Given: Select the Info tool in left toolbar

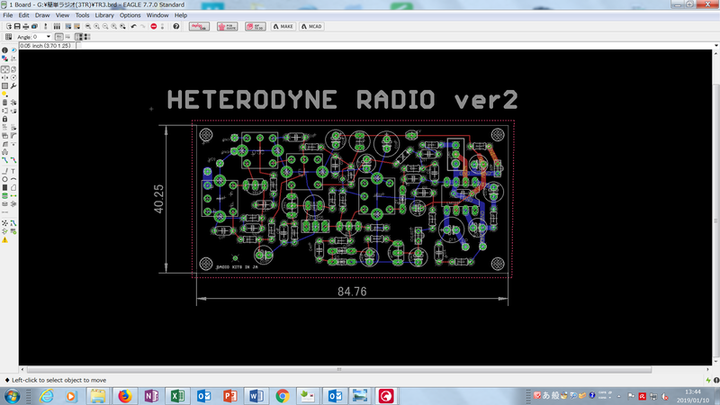Looking at the screenshot, I should pos(5,50).
